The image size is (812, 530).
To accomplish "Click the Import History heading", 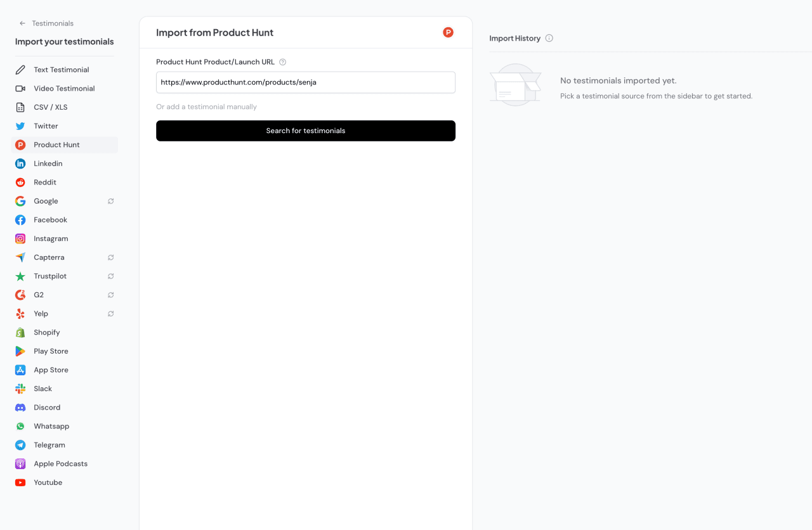I will pos(515,39).
